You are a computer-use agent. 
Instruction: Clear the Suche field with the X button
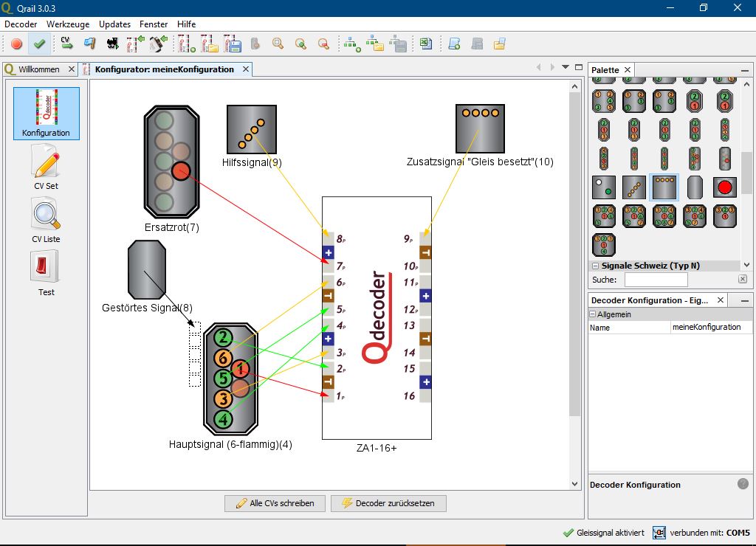(743, 279)
